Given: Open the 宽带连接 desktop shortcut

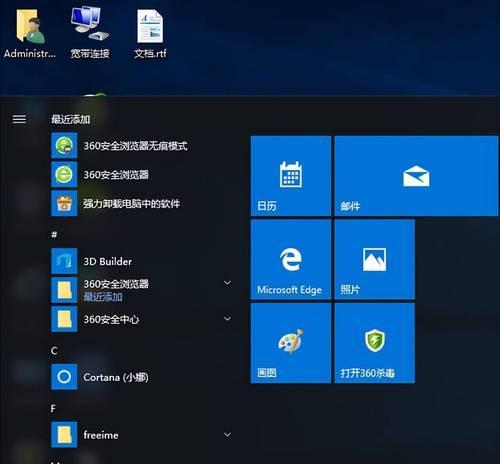Looking at the screenshot, I should click(90, 33).
